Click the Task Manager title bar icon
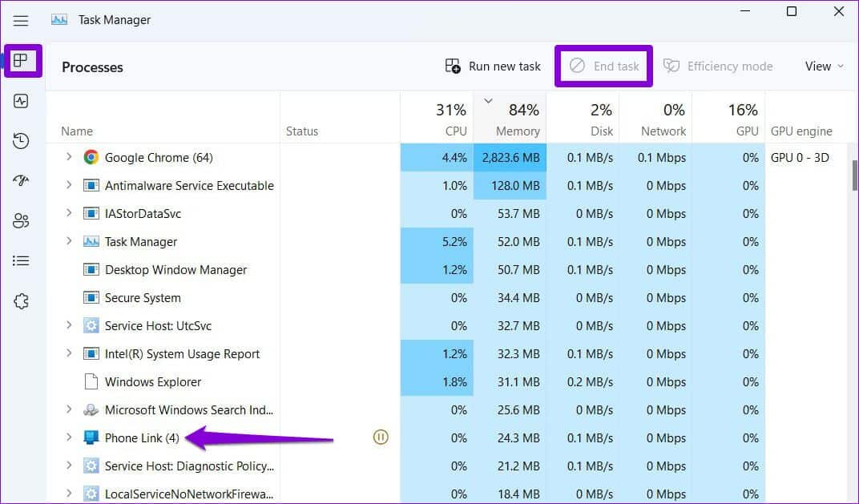 coord(59,20)
